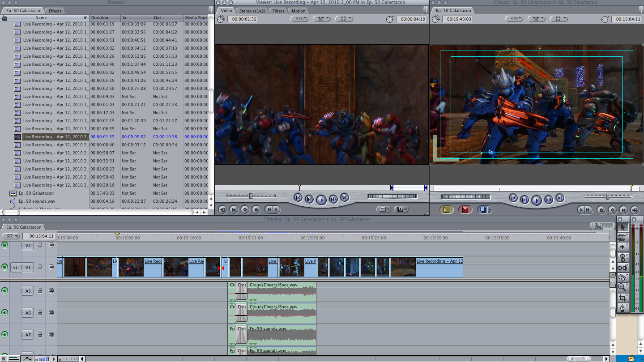Open the Video tab in the Viewer

pos(226,10)
